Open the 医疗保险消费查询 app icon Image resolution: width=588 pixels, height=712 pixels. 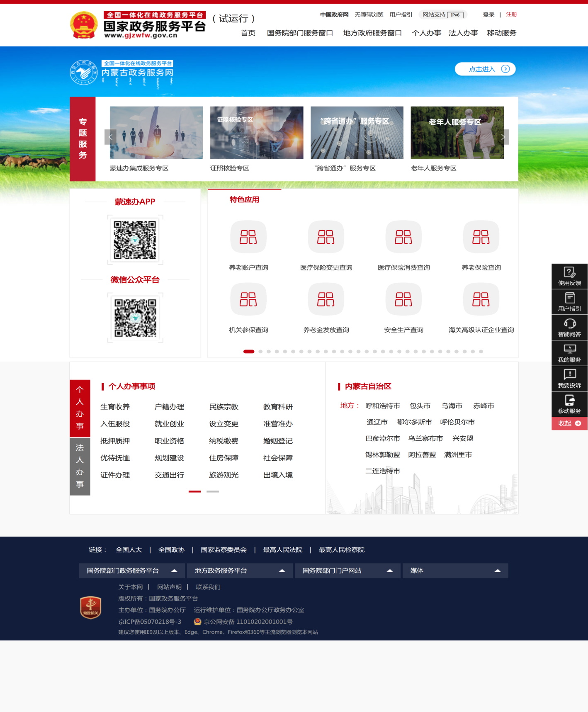(x=403, y=237)
